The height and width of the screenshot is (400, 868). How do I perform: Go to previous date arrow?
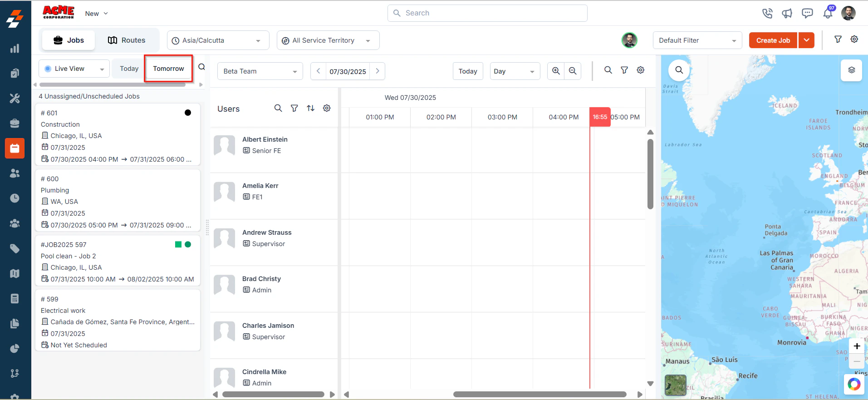pyautogui.click(x=319, y=71)
